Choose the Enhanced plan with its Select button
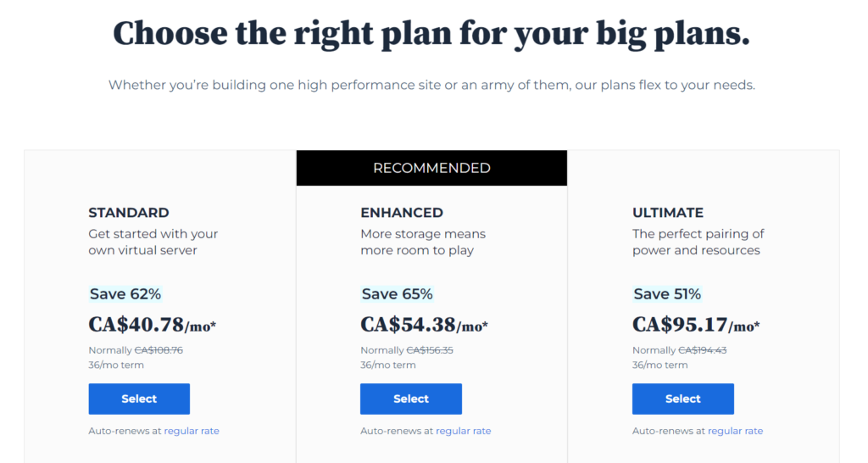Image resolution: width=868 pixels, height=463 pixels. click(411, 399)
